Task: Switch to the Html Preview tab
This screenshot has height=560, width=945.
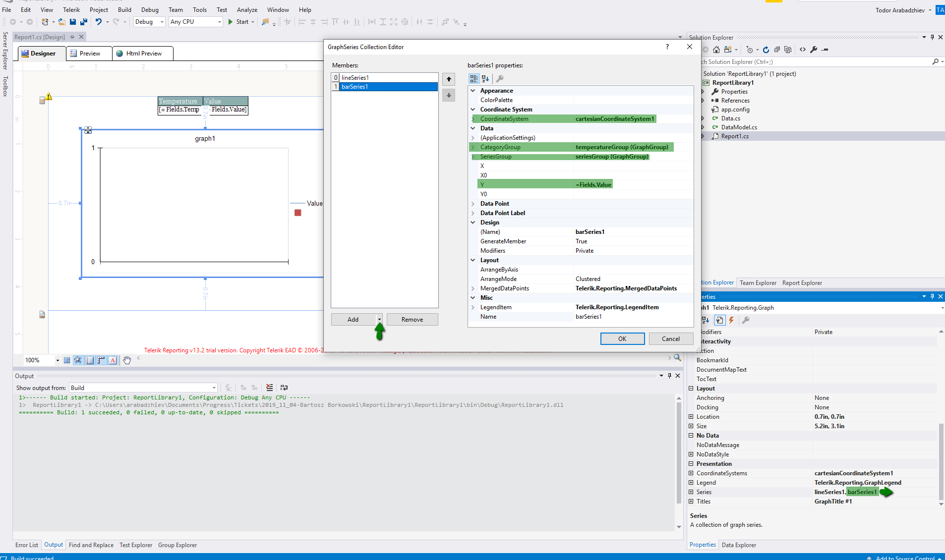Action: coord(143,54)
